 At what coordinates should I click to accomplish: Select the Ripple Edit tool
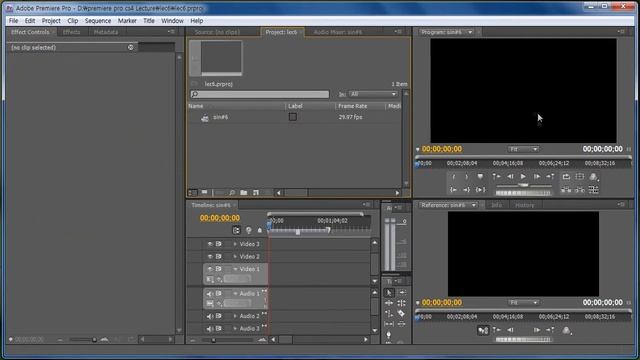point(389,303)
